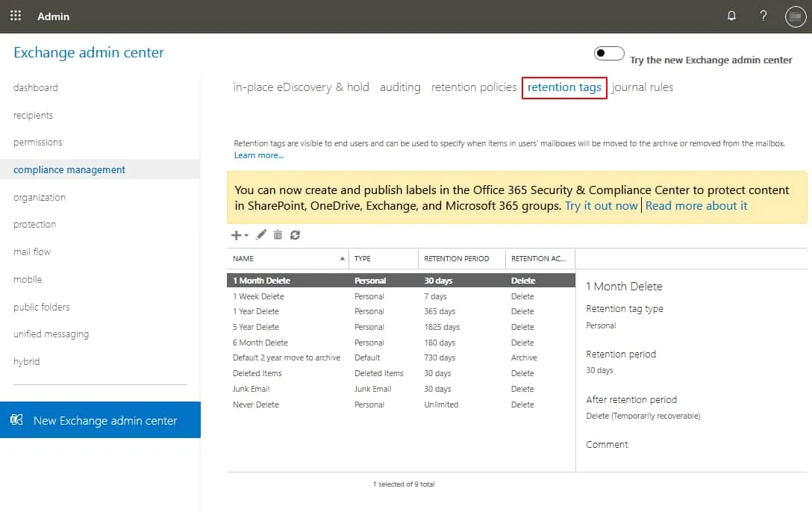Switch to the journal rules tab

[642, 87]
